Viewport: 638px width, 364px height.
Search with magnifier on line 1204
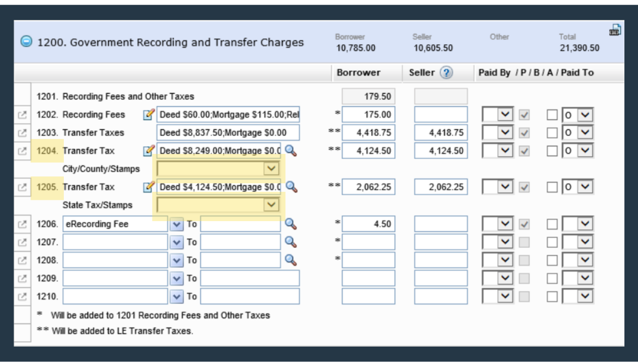tap(291, 151)
